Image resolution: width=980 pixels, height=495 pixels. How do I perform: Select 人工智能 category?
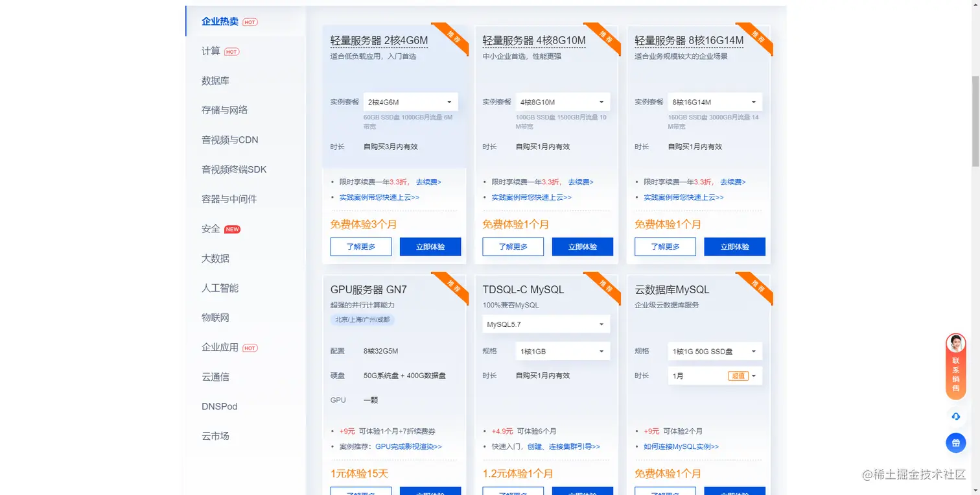click(x=220, y=288)
